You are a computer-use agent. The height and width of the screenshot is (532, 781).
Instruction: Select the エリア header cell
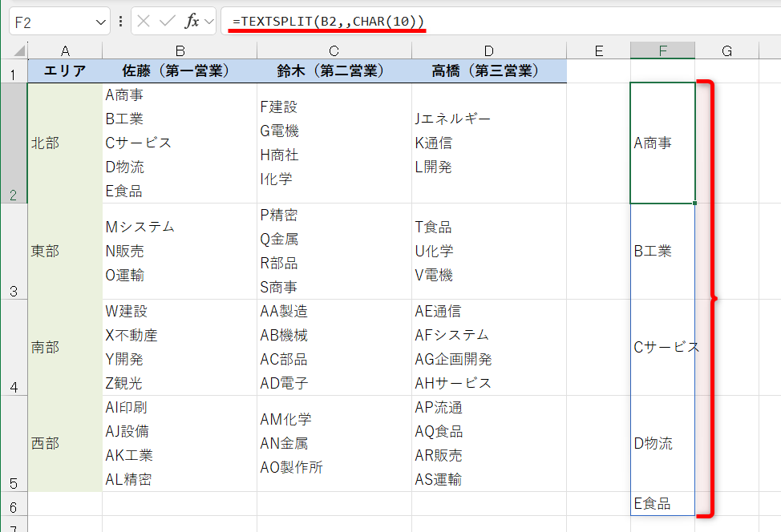pyautogui.click(x=65, y=71)
